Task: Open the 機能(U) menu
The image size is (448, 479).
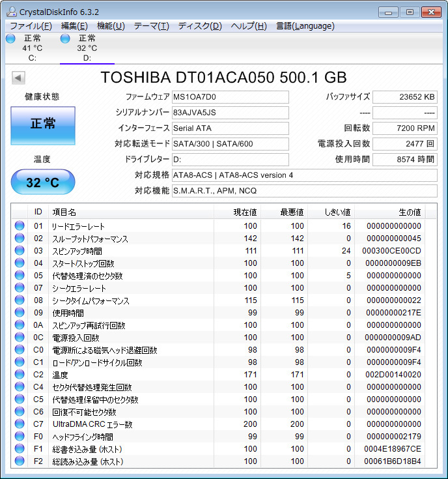Action: 111,26
